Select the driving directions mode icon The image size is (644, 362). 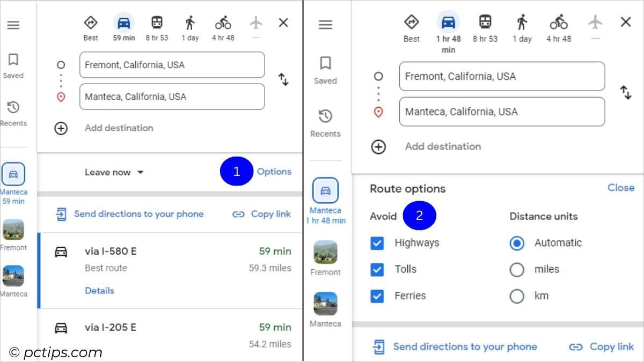point(123,23)
